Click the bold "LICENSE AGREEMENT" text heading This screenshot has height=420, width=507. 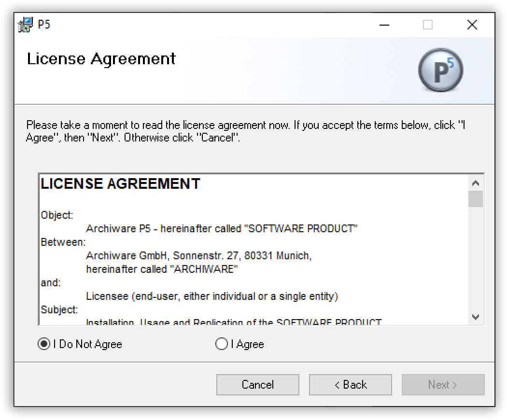(120, 184)
